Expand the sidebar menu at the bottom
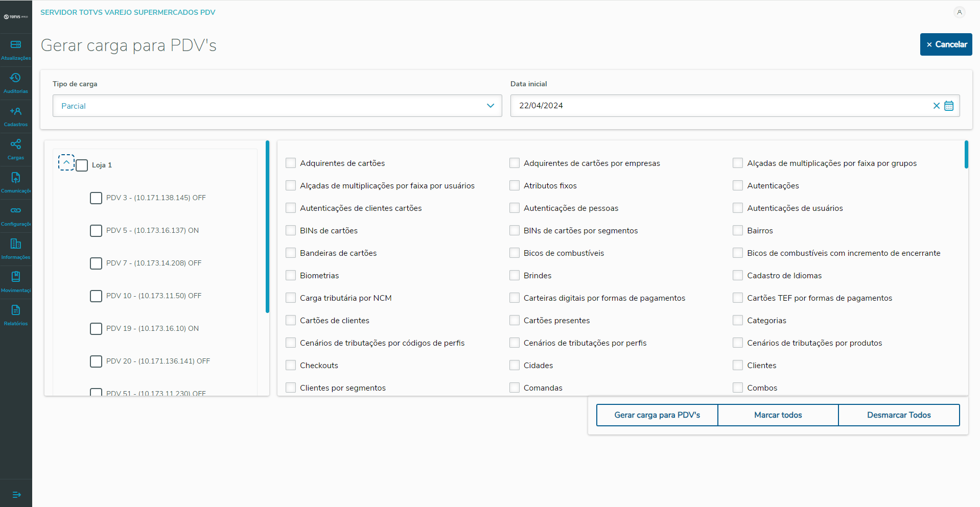The image size is (980, 507). 16,494
